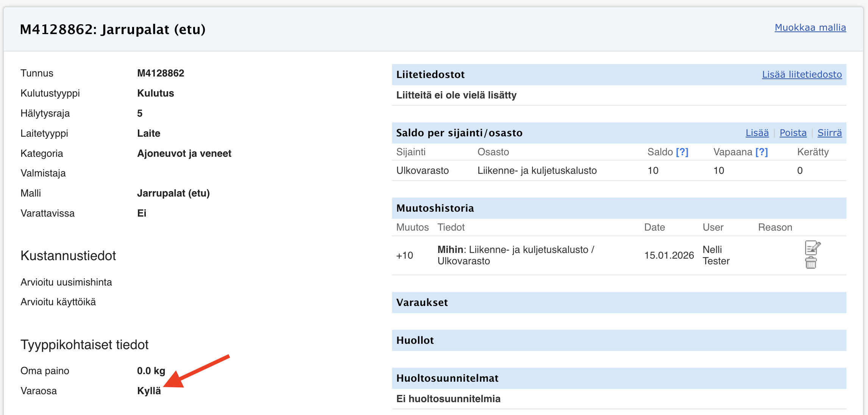The width and height of the screenshot is (868, 415).
Task: Click the Saldo help question mark
Action: (682, 152)
